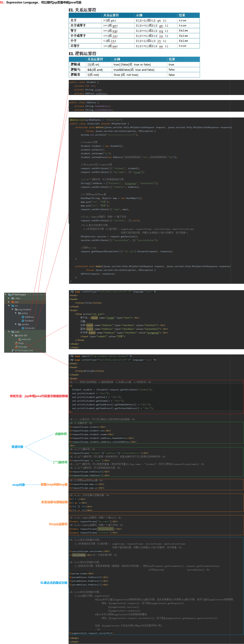
Task: Select the org.student package label
Action: pyautogui.click(x=24, y=310)
